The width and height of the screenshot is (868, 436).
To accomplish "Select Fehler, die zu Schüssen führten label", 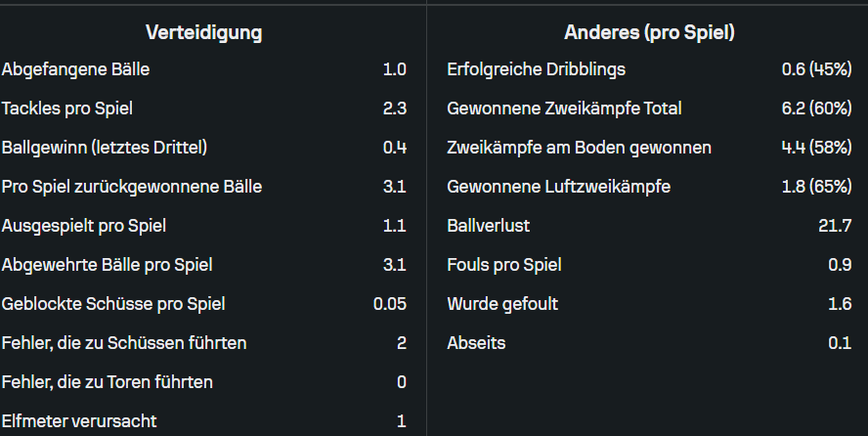I will coord(124,343).
